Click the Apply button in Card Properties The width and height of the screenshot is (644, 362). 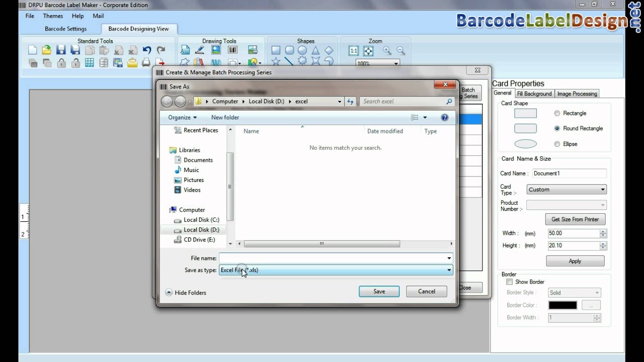[575, 261]
